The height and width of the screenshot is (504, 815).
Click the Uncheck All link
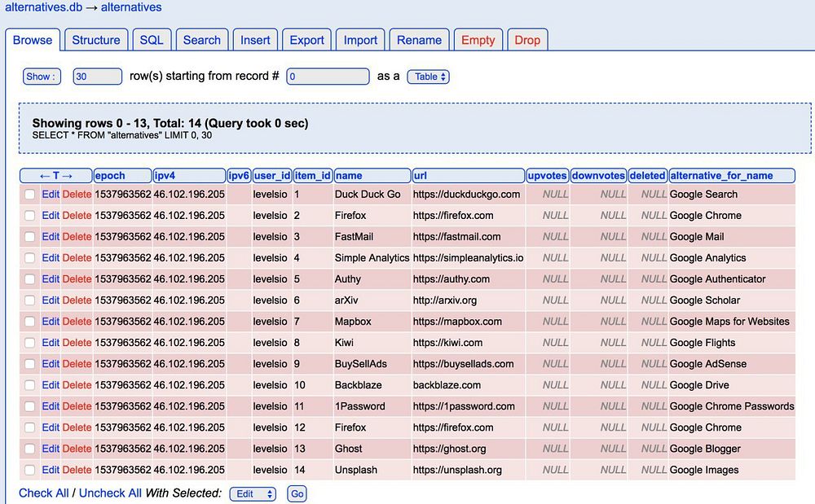110,493
